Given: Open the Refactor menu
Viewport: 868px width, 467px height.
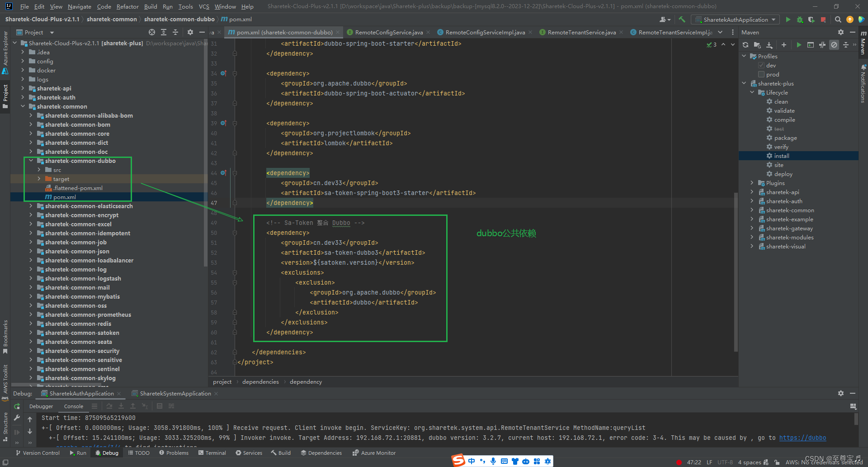Looking at the screenshot, I should click(x=127, y=6).
